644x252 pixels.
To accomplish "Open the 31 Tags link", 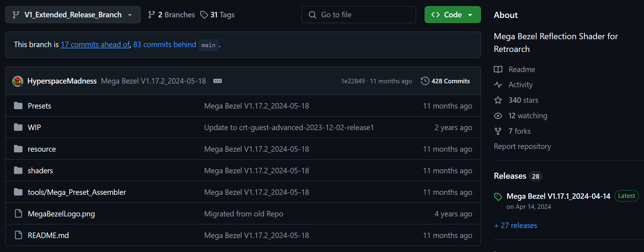I will tap(217, 15).
